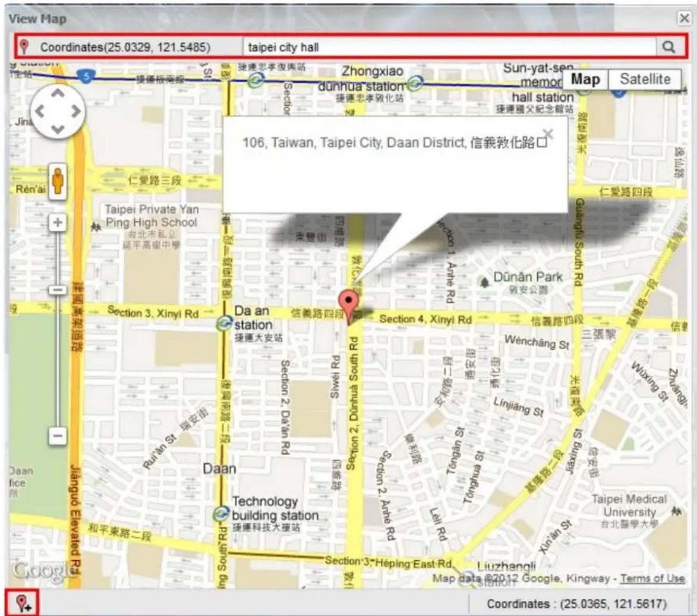Click Taipei Private Yan Ping High School icon
The width and height of the screenshot is (697, 616).
(x=95, y=227)
